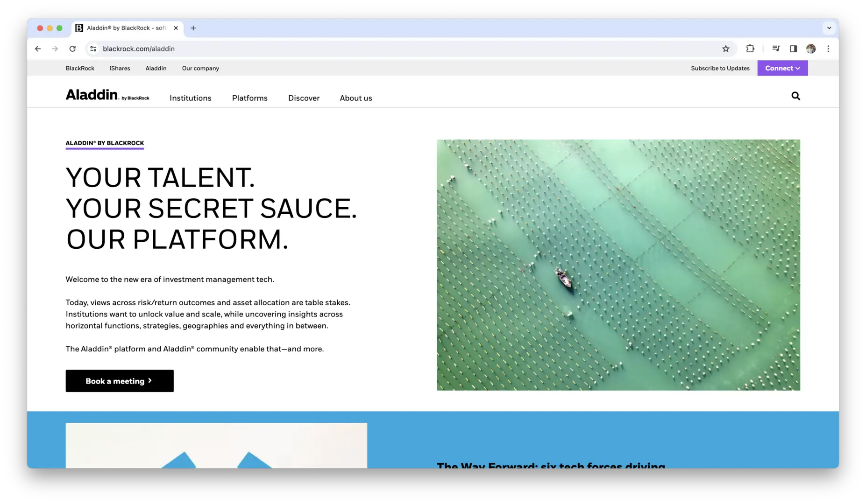This screenshot has width=866, height=504.
Task: Click the browser forward arrow
Action: [55, 49]
